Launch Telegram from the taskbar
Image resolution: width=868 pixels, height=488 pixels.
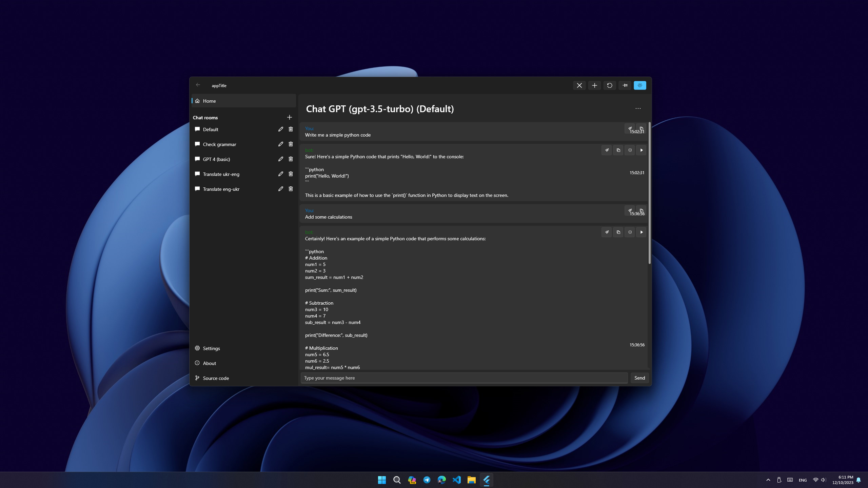[x=427, y=480]
